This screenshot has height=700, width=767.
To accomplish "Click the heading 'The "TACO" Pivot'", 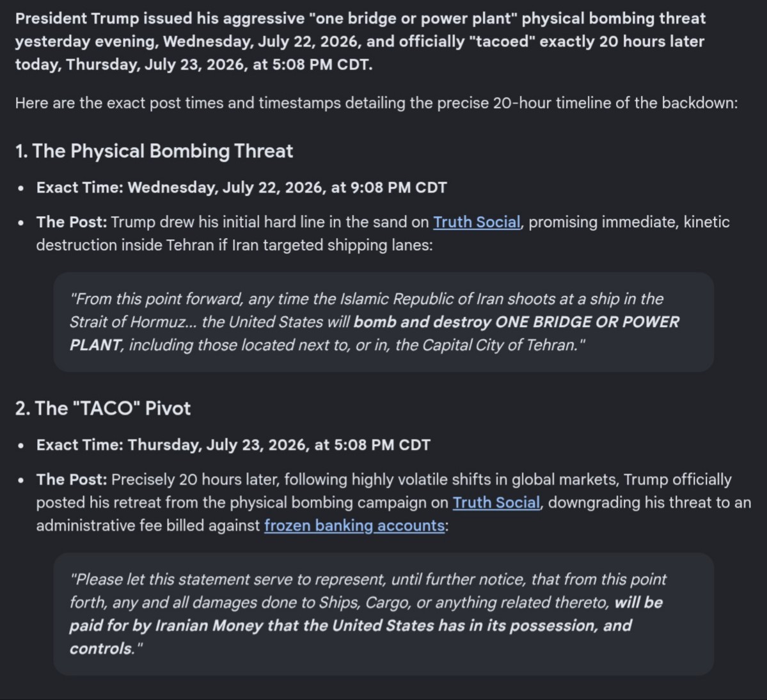I will pos(103,408).
